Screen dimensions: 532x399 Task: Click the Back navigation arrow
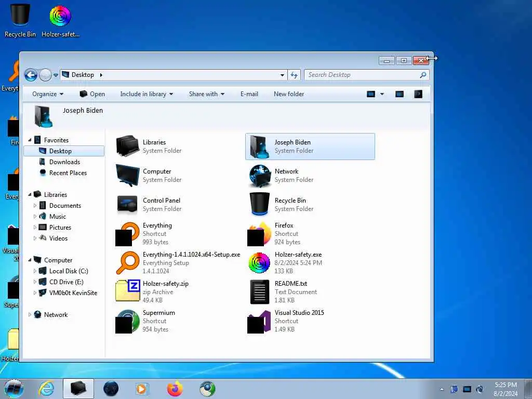click(x=31, y=75)
